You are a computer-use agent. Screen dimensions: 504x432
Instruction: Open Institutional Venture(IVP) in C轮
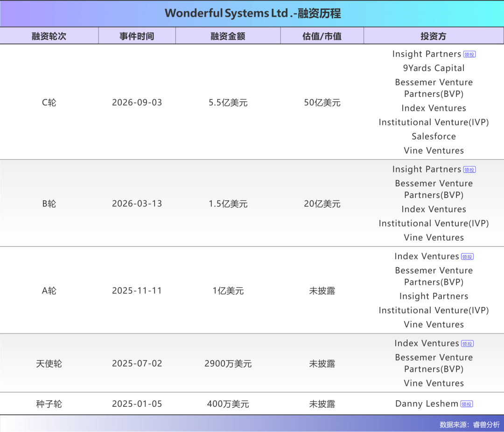pos(434,122)
